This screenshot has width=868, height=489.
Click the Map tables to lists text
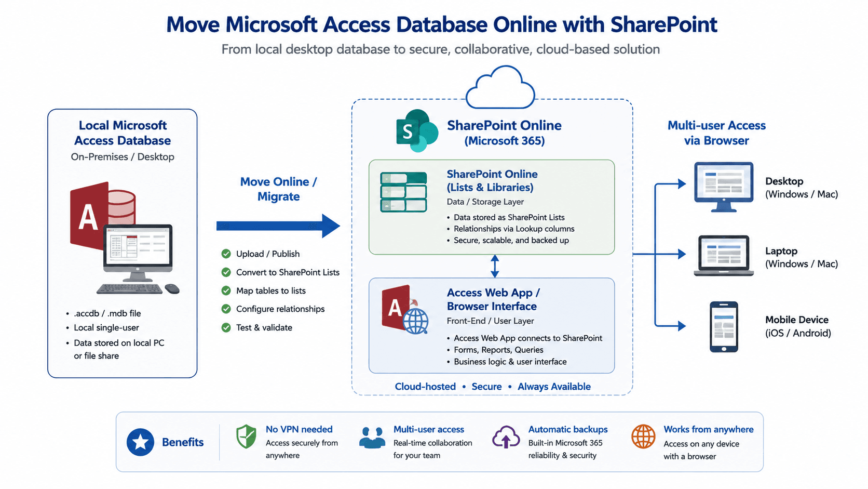coord(271,290)
